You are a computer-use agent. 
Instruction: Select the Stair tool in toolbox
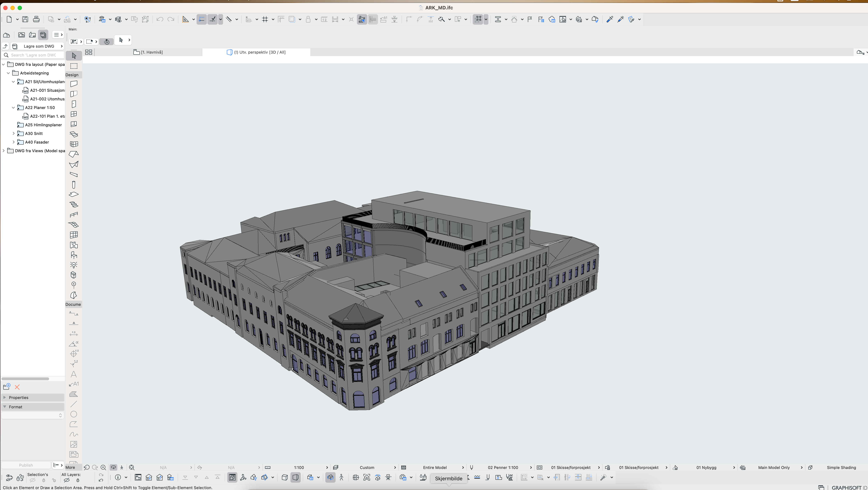coord(74,205)
